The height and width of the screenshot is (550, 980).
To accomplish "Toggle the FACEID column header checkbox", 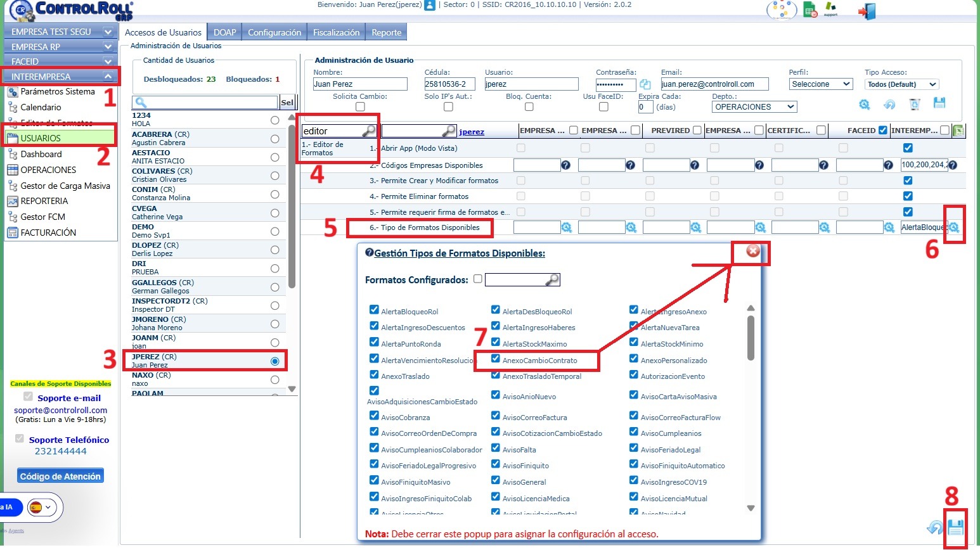I will (x=883, y=131).
